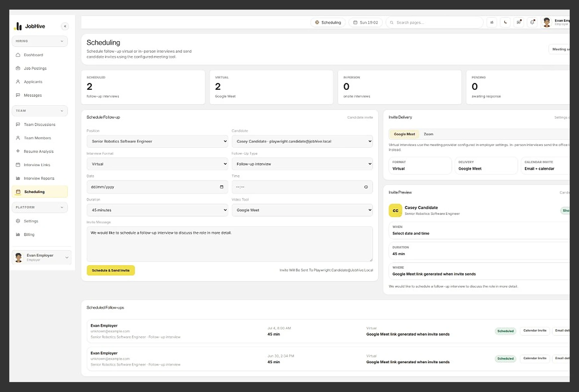Click Schedule & Send Invite button

click(x=111, y=270)
